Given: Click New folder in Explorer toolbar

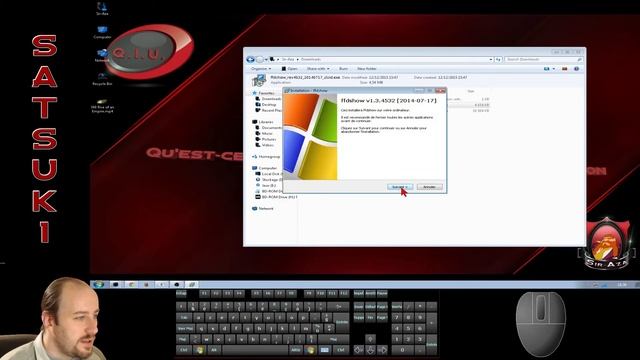Looking at the screenshot, I should click(367, 69).
